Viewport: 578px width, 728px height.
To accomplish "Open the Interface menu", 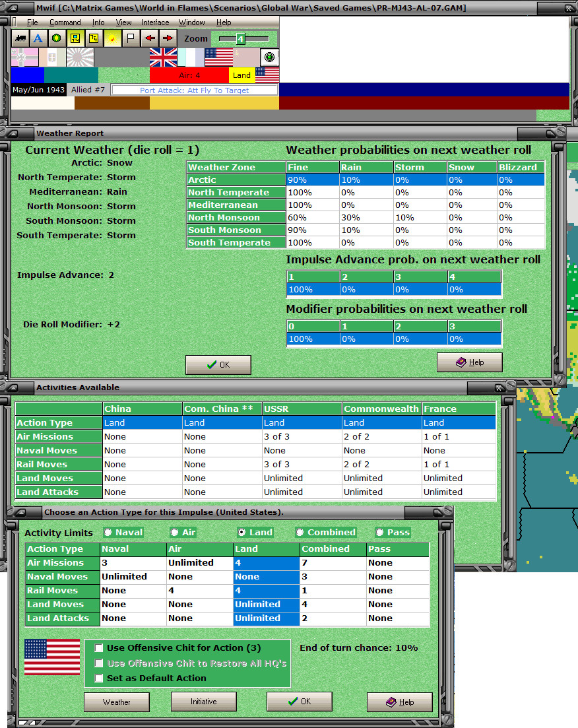I will (155, 22).
